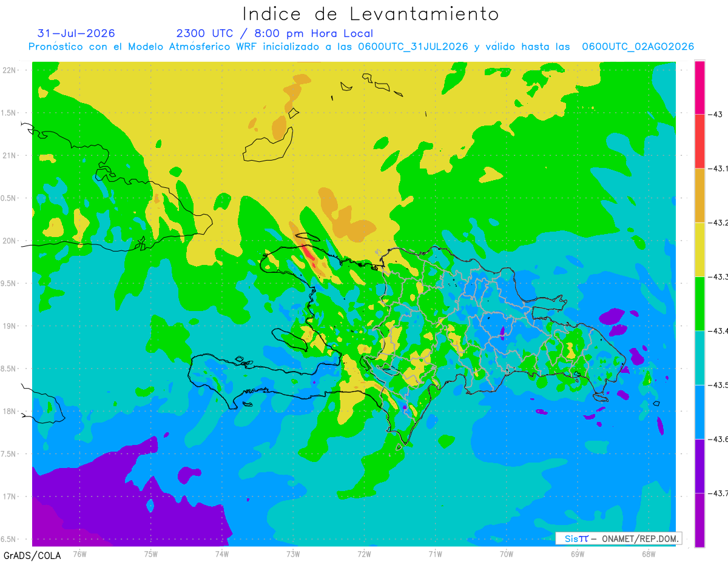Image resolution: width=728 pixels, height=562 pixels.
Task: Click the latitude label "19N"
Action: pyautogui.click(x=10, y=326)
